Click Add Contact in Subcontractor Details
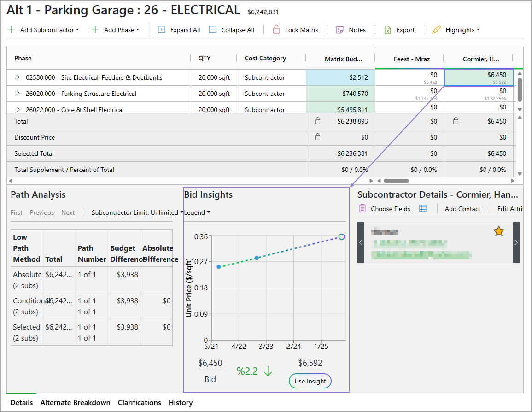This screenshot has width=532, height=412. pyautogui.click(x=462, y=208)
